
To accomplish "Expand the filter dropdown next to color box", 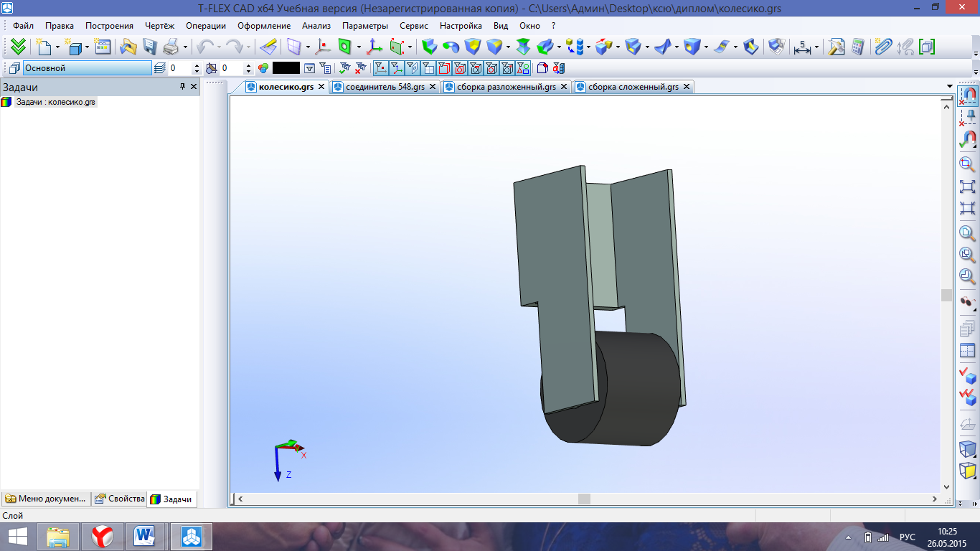I will tap(309, 68).
